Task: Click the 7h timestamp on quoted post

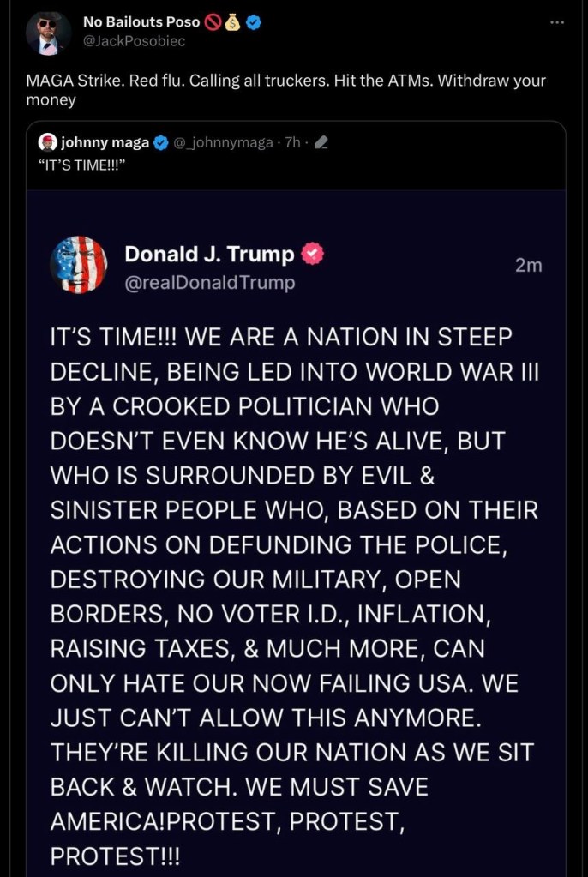Action: [293, 143]
